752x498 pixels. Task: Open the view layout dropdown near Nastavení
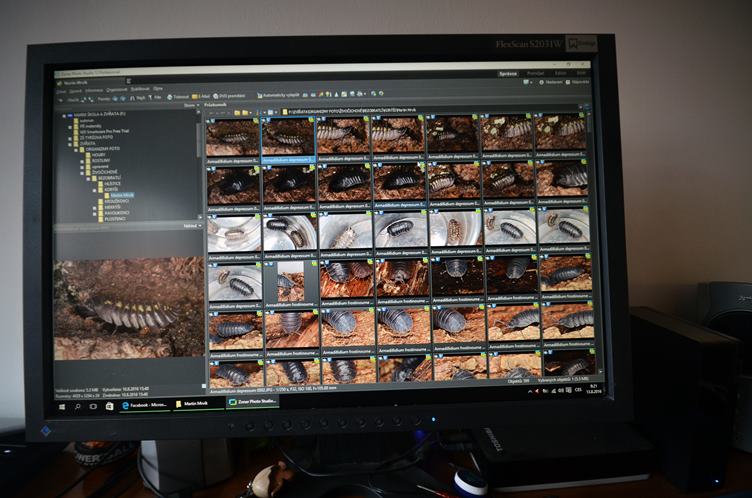click(528, 82)
